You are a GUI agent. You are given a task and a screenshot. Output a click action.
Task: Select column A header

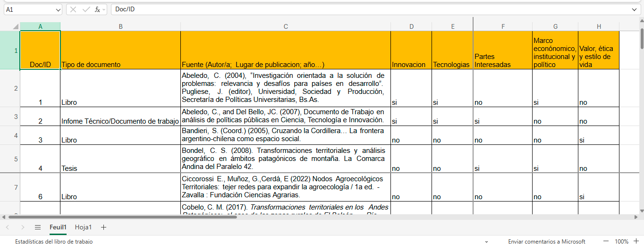pos(40,26)
